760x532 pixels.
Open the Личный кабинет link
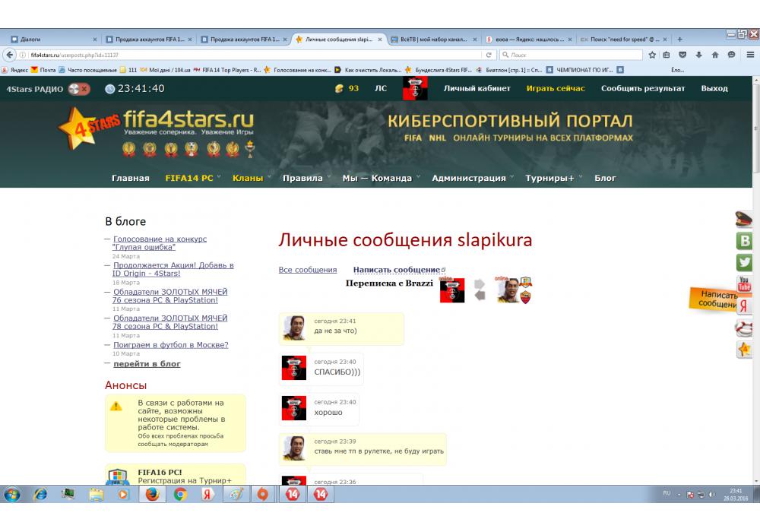coord(476,88)
